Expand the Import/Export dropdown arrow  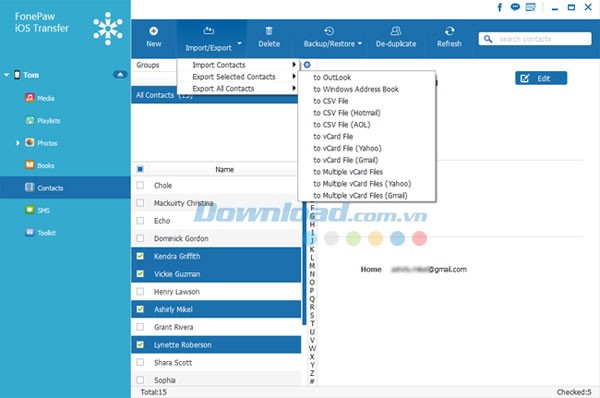[x=240, y=43]
